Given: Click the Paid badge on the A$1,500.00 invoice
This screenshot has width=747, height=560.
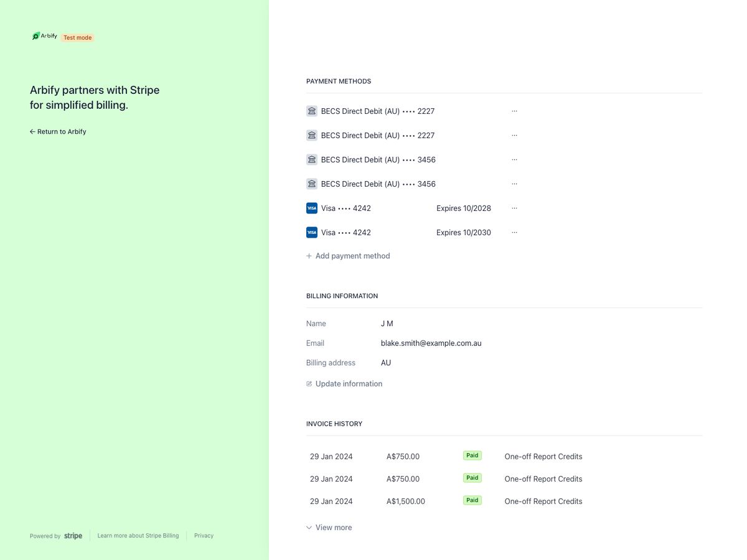Looking at the screenshot, I should [x=472, y=500].
